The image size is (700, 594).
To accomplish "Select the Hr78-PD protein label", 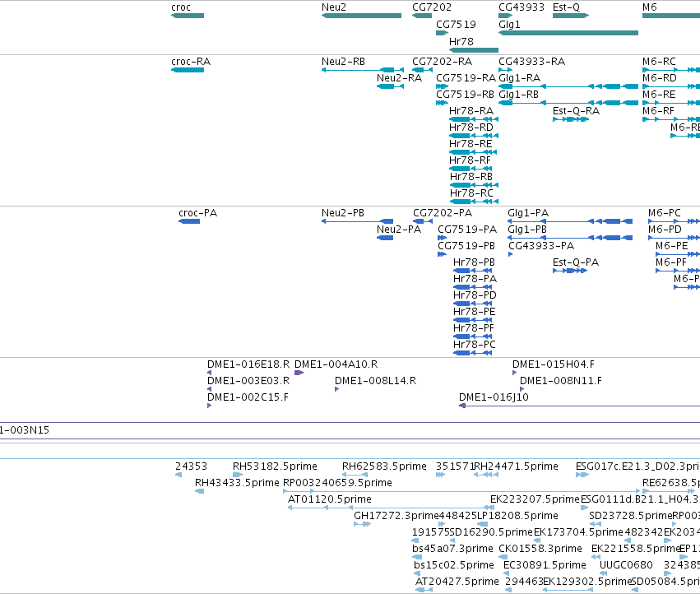I will [x=475, y=295].
